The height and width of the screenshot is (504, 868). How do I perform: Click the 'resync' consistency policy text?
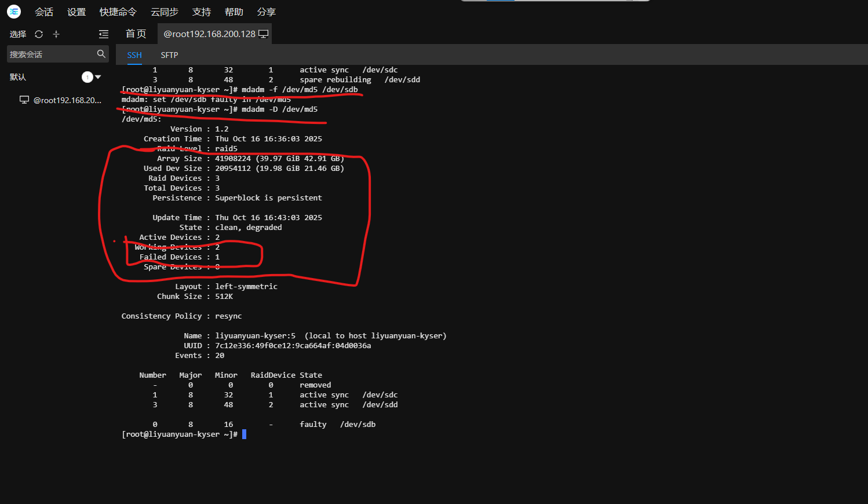[228, 316]
